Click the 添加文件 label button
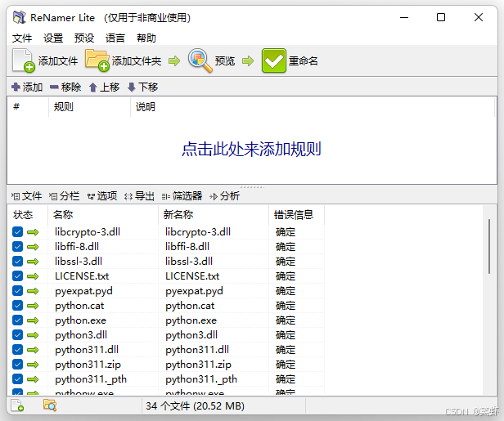504x421 pixels. pos(58,60)
